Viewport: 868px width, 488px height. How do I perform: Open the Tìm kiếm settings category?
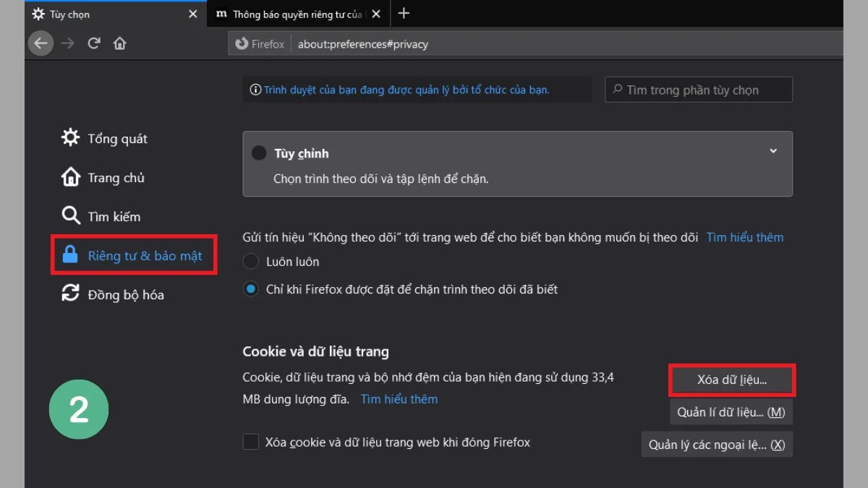[101, 217]
